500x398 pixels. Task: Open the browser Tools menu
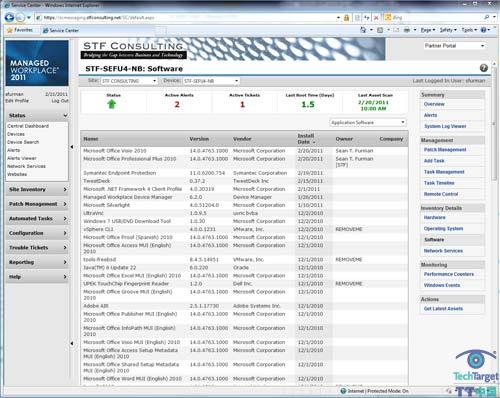tap(469, 30)
